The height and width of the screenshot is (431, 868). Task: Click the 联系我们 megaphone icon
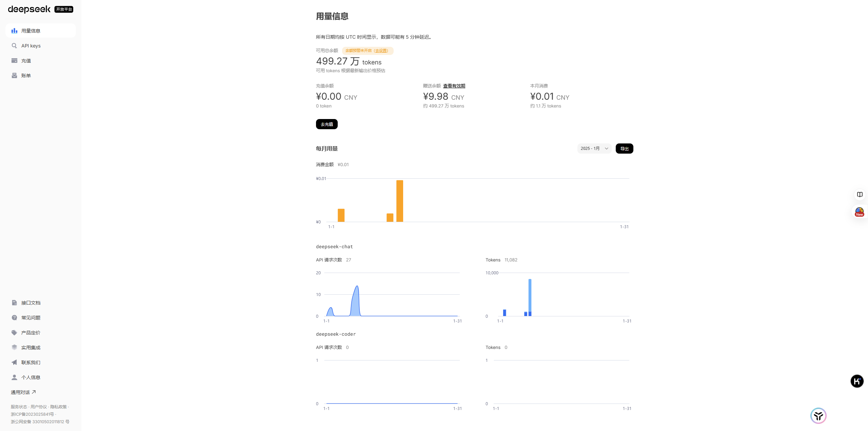tap(14, 363)
